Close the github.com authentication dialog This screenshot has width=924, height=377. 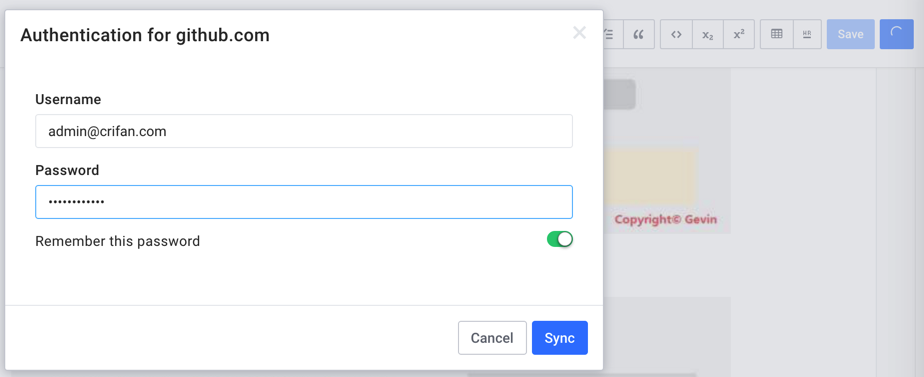pos(579,33)
